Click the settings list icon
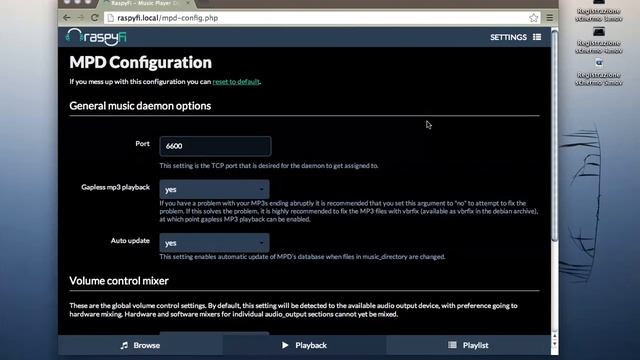Image resolution: width=640 pixels, height=360 pixels. 537,37
